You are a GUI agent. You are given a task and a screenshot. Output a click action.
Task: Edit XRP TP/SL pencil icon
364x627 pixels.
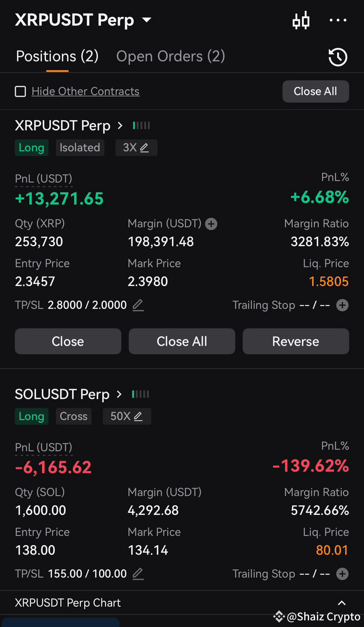(138, 305)
